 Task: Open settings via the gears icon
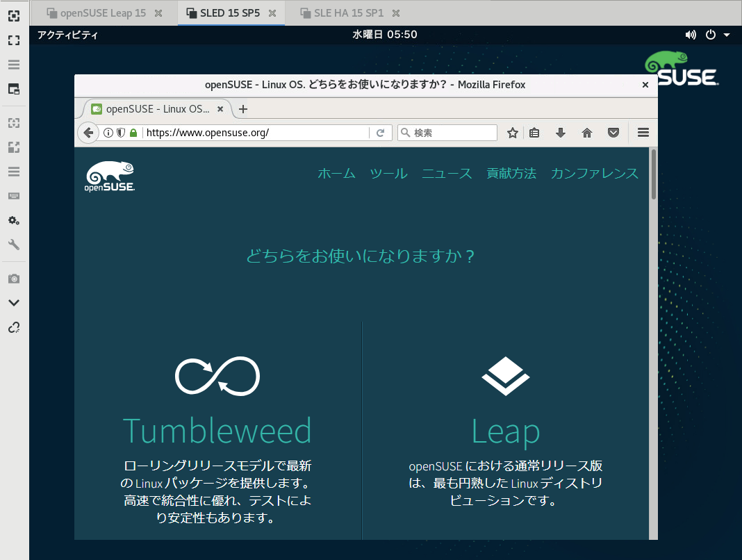pos(14,220)
